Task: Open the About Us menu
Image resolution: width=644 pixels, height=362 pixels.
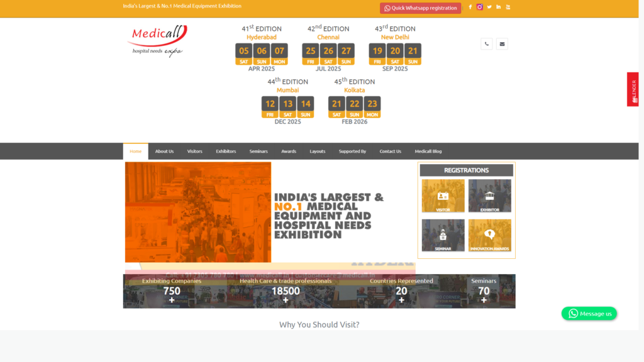Action: pyautogui.click(x=164, y=151)
